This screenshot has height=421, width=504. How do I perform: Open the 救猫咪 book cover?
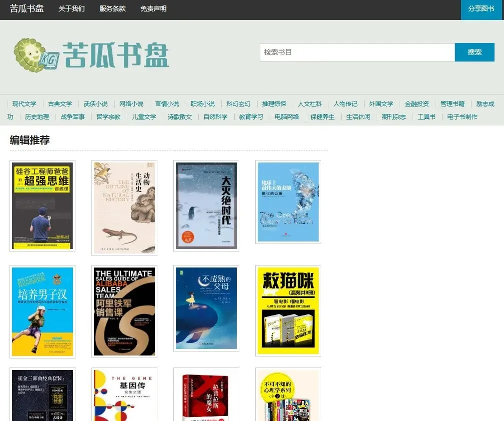[x=288, y=310]
